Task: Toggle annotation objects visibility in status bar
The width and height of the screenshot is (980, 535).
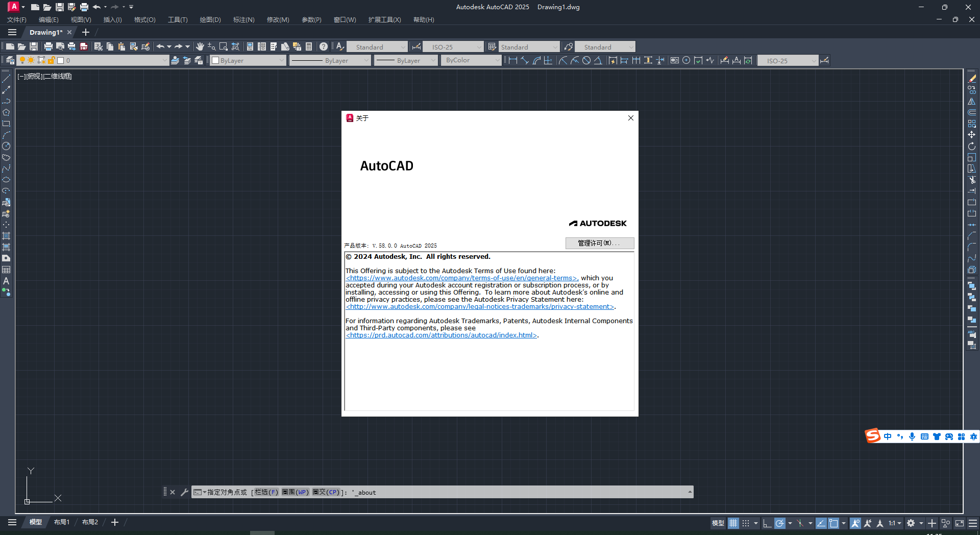Action: coord(855,523)
